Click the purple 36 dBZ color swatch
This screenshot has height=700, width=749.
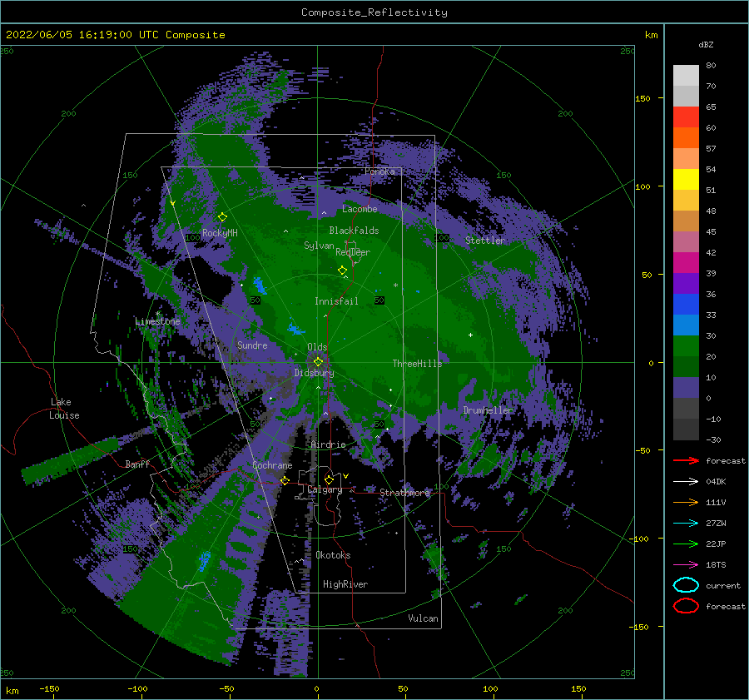[686, 283]
